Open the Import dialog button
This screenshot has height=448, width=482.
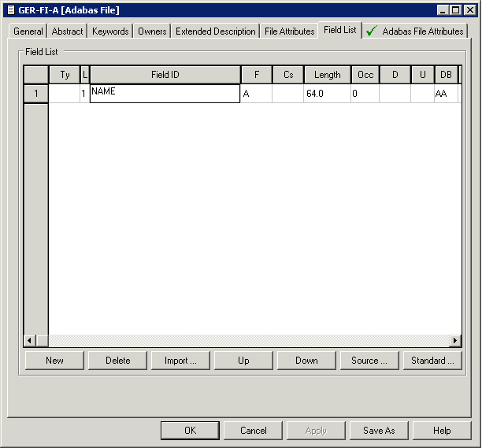point(180,361)
